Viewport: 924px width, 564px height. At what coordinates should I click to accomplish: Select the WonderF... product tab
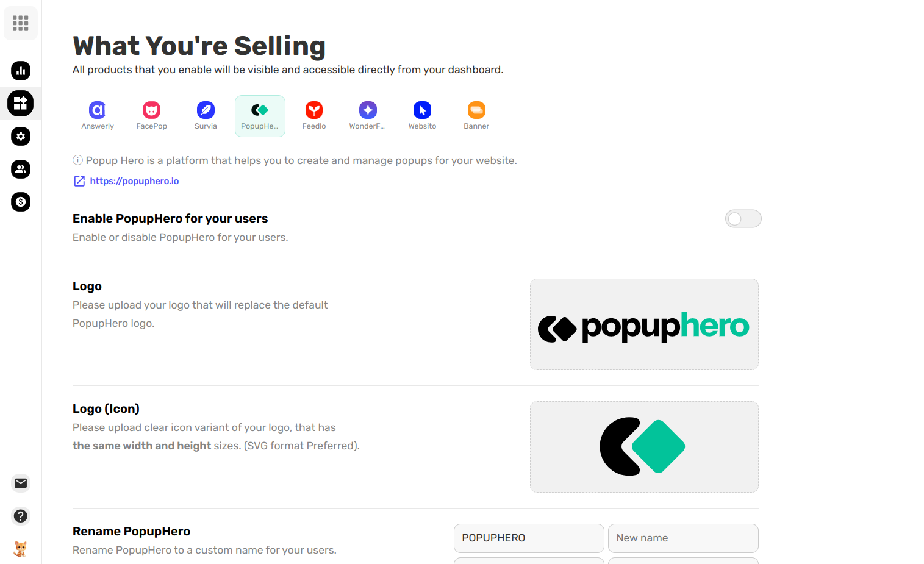pyautogui.click(x=368, y=116)
